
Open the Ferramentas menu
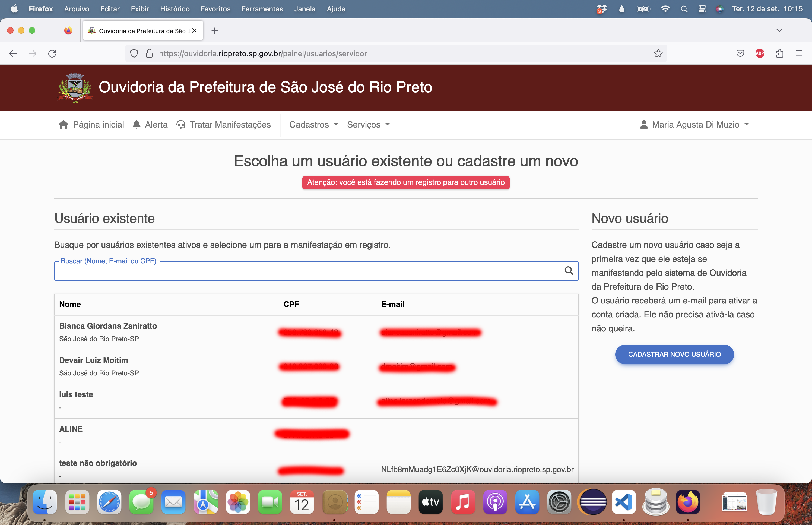[x=262, y=9]
